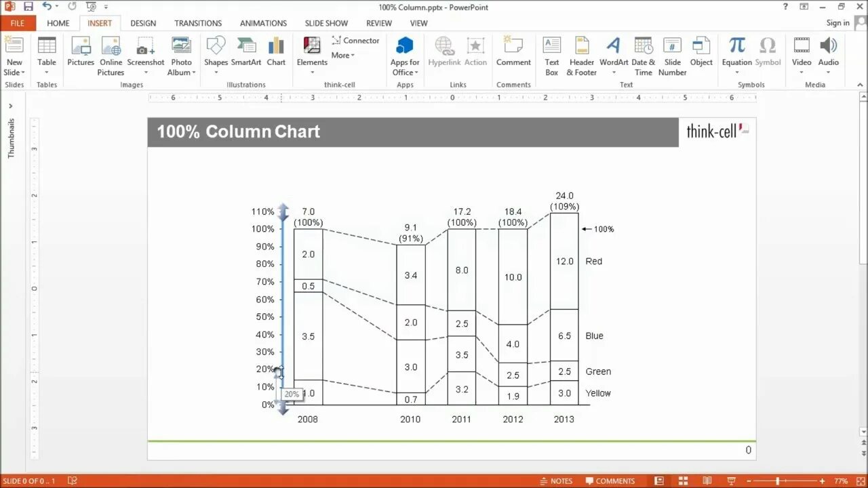Select the 2013 column label
This screenshot has height=488, width=868.
564,419
